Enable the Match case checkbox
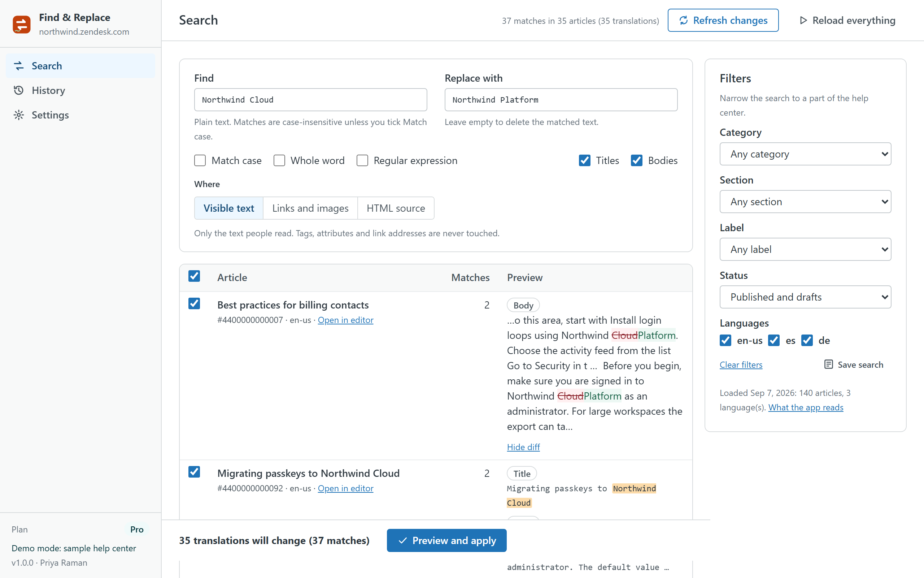924x578 pixels. [x=200, y=160]
